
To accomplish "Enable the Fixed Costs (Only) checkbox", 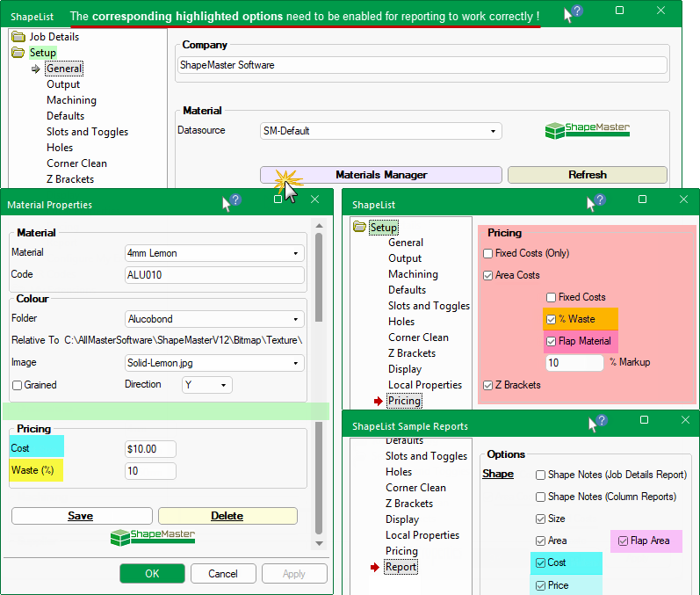I will click(487, 253).
